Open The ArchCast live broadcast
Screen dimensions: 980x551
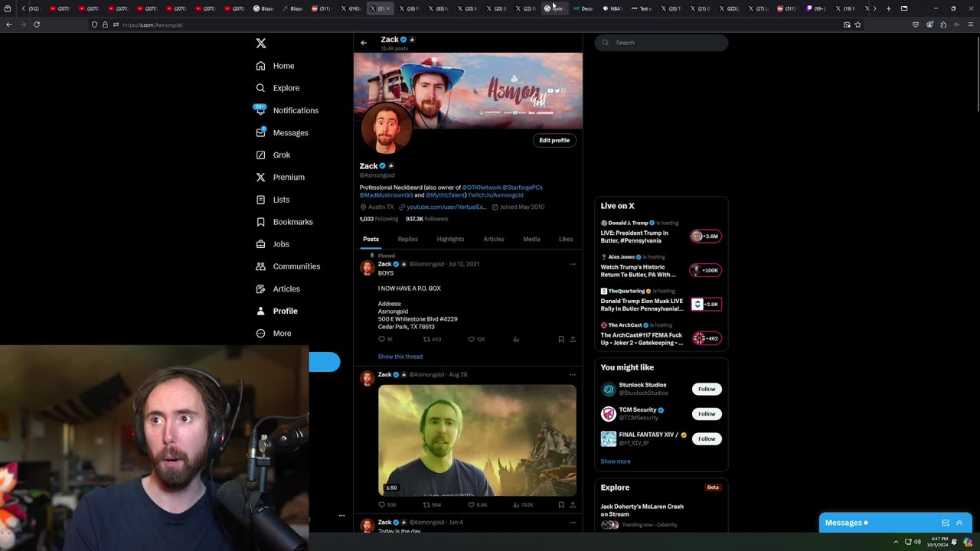[661, 334]
